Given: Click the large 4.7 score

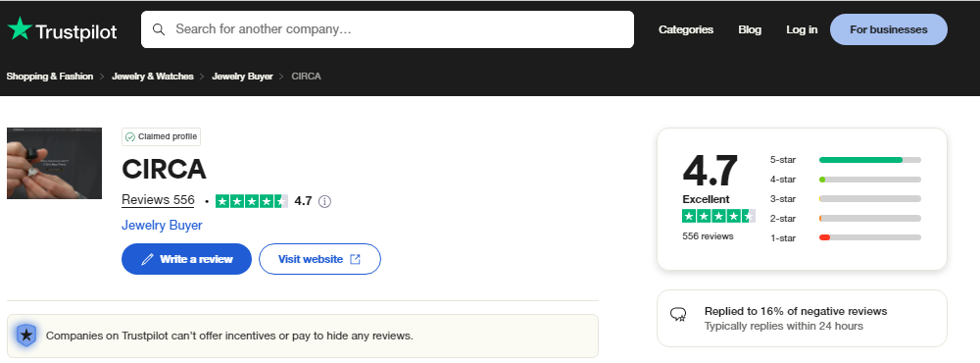Looking at the screenshot, I should (x=710, y=171).
